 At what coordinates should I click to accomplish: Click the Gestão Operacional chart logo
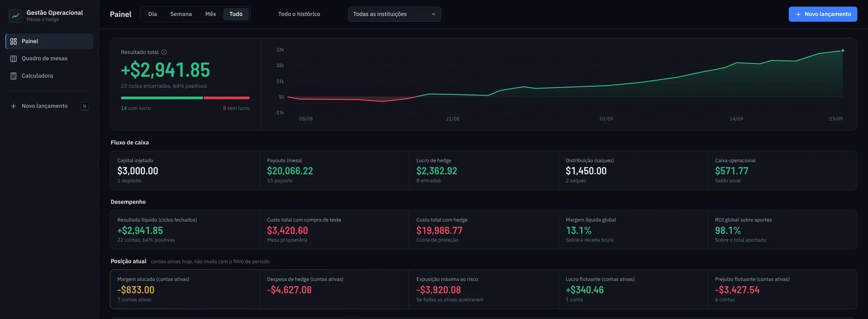16,16
